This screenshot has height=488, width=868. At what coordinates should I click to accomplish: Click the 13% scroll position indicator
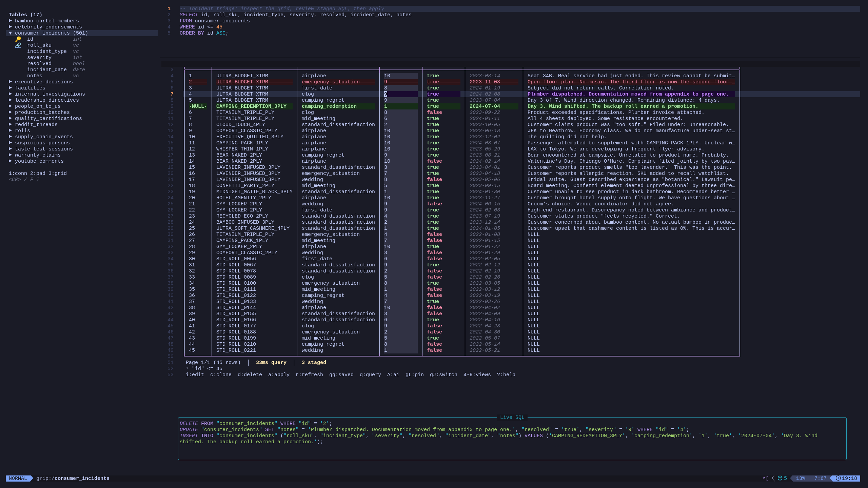(x=801, y=479)
